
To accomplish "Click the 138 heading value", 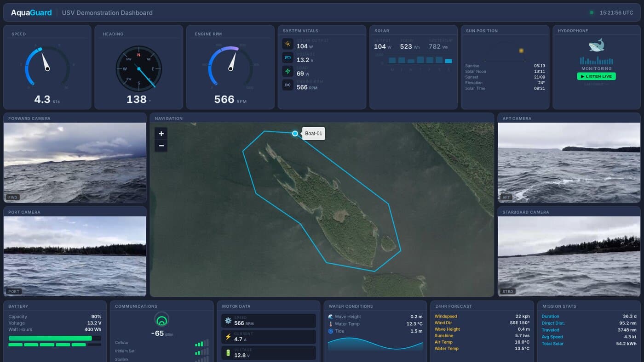I will tap(138, 99).
